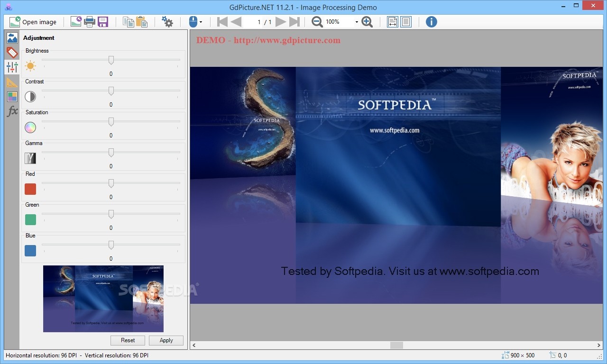Click the green color swatch

pos(30,220)
